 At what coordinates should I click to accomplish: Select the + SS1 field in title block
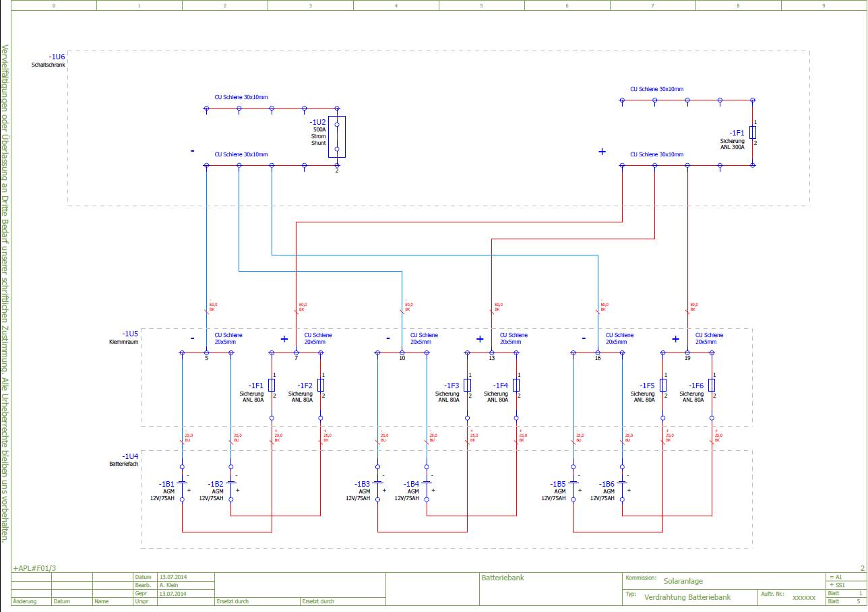pos(845,585)
